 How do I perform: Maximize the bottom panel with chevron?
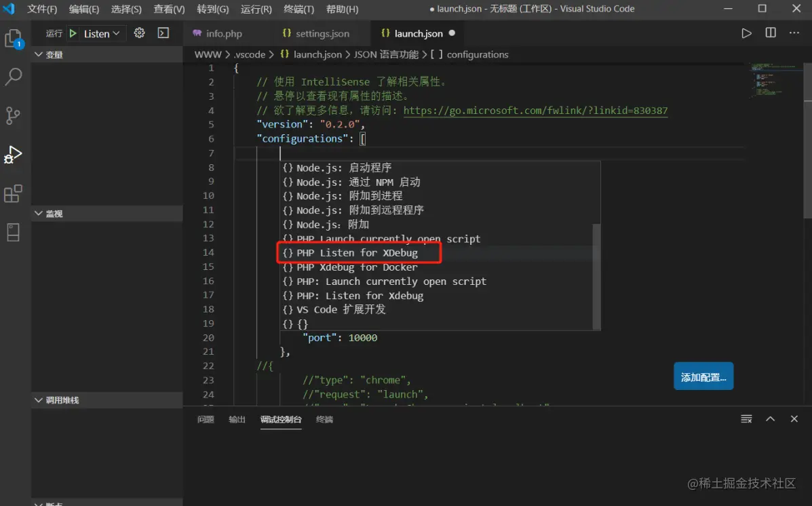coord(771,419)
